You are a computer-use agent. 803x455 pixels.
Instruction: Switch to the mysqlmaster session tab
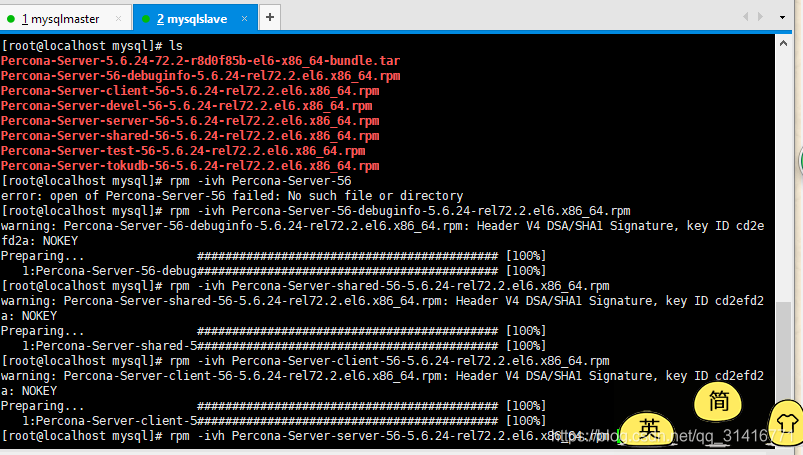66,18
